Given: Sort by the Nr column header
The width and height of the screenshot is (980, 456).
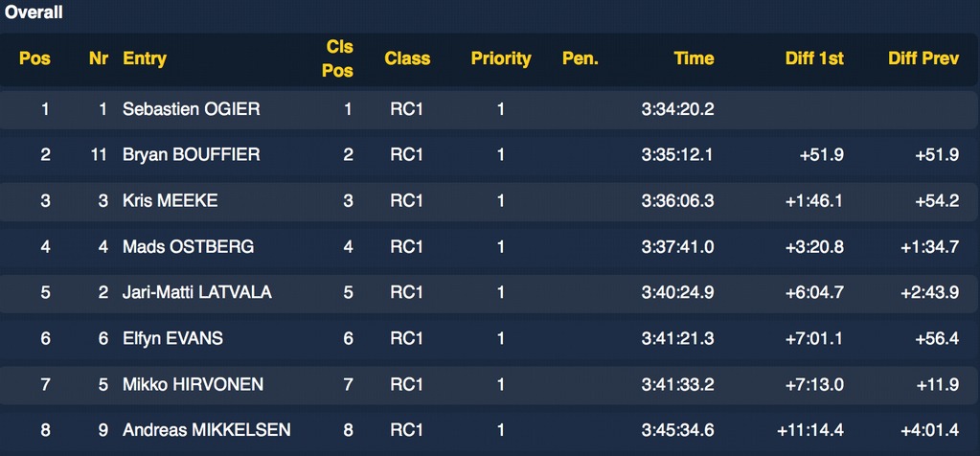Looking at the screenshot, I should (x=98, y=58).
